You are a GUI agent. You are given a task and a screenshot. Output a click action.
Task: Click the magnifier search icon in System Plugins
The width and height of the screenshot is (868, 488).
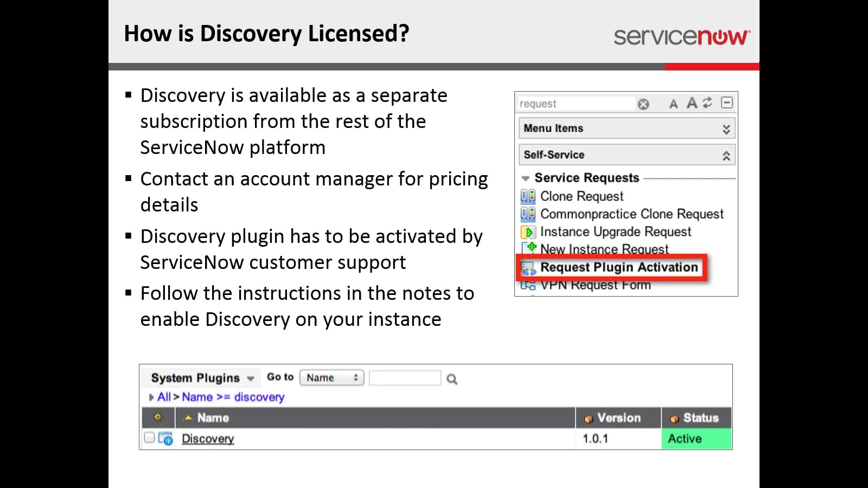[451, 378]
